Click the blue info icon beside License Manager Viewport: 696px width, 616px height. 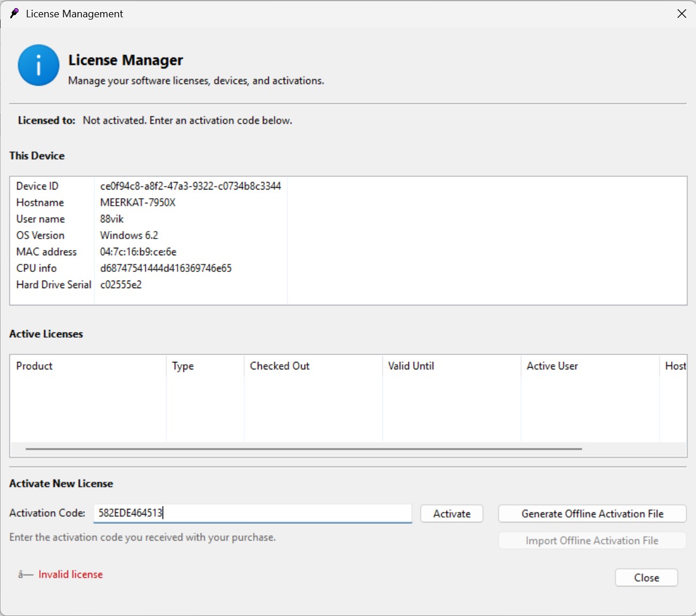click(x=39, y=65)
